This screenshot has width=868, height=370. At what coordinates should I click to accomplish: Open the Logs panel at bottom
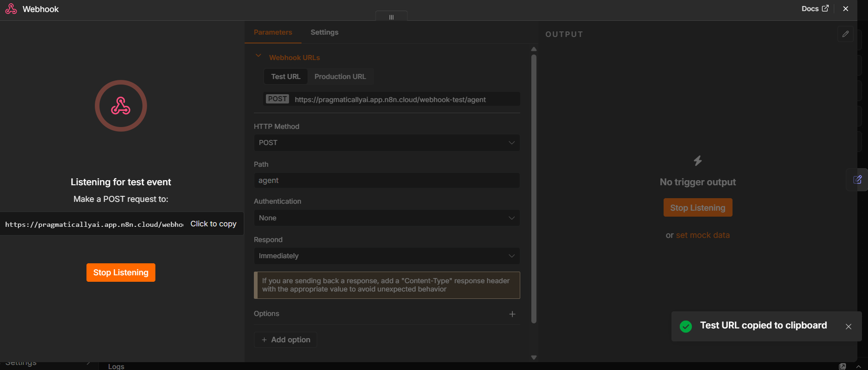point(116,366)
